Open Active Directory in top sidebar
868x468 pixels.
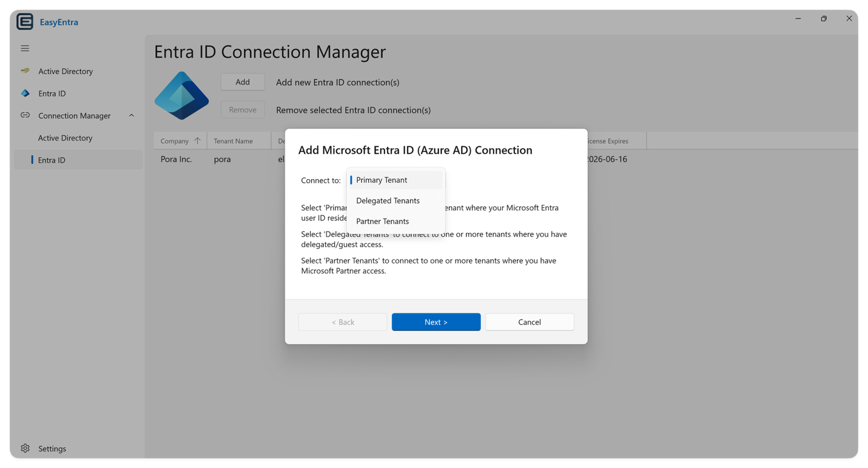pos(78,71)
